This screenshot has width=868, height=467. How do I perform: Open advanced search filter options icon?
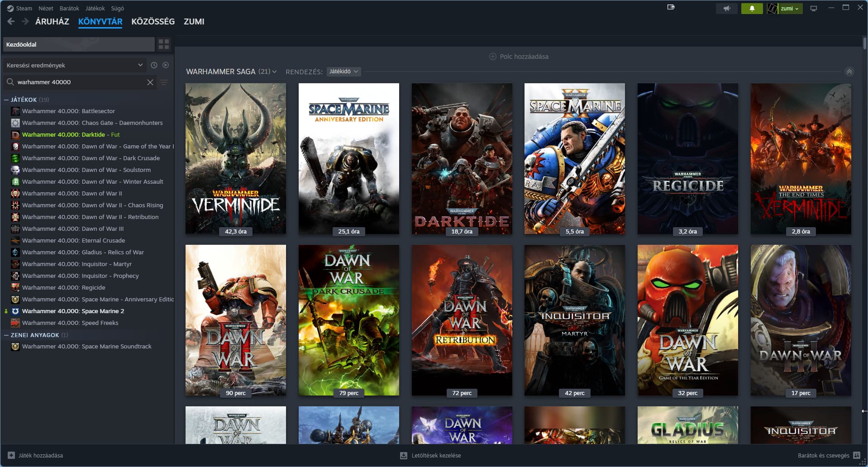164,82
